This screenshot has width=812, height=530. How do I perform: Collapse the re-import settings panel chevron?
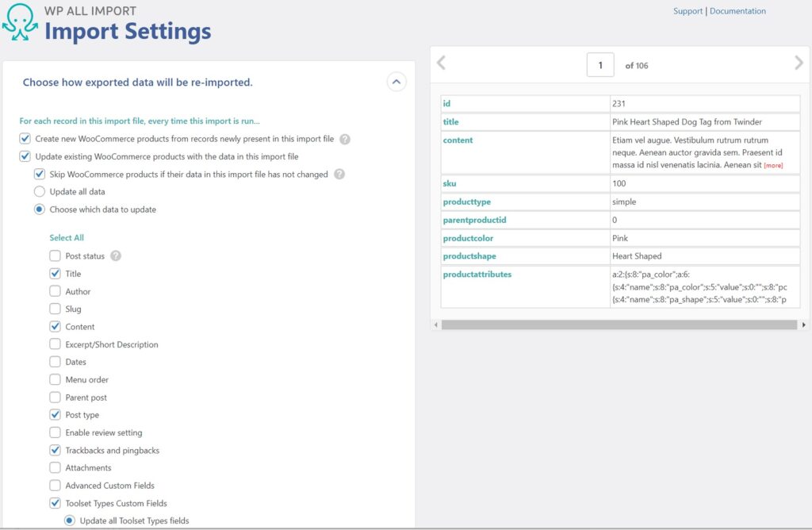click(x=396, y=82)
